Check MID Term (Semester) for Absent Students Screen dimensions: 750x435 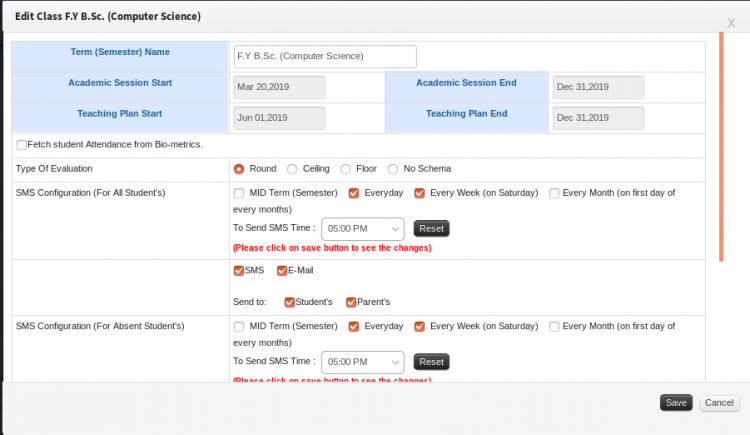pos(239,326)
